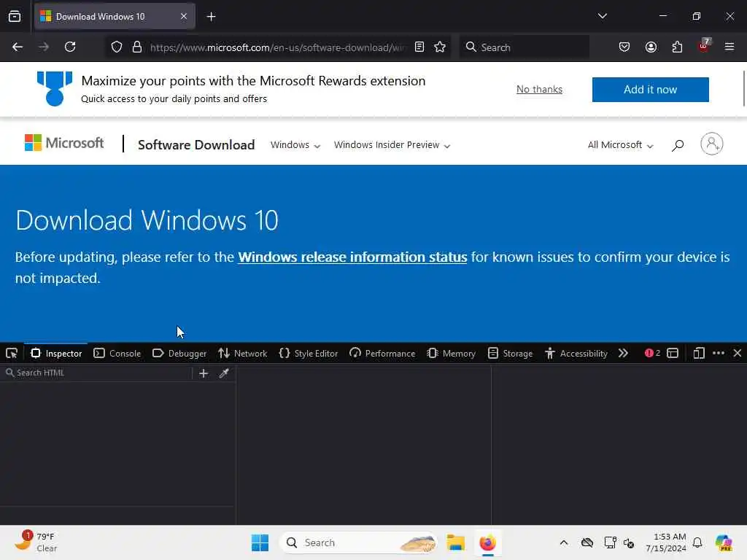Open the list all tabs chevron
747x560 pixels.
pyautogui.click(x=602, y=16)
